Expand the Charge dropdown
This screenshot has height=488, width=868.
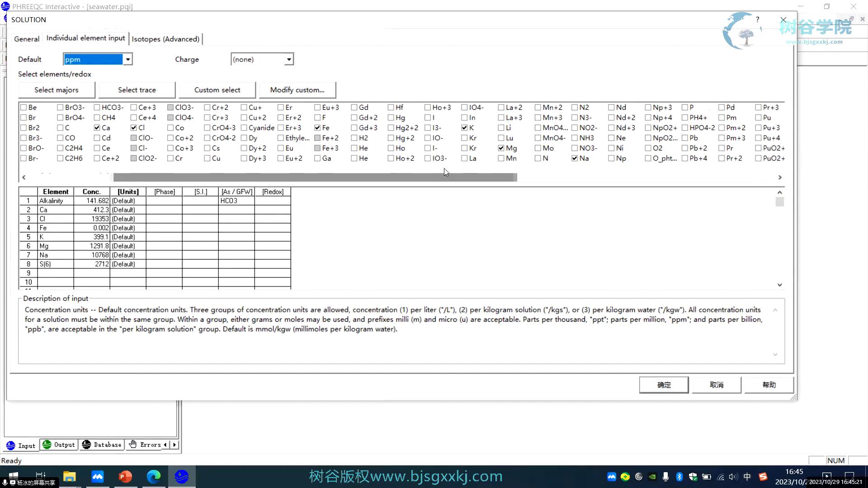[x=289, y=59]
